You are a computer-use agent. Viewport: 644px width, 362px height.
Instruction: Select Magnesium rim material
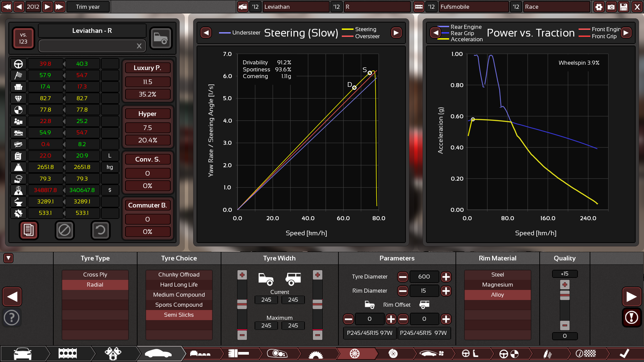(x=497, y=285)
